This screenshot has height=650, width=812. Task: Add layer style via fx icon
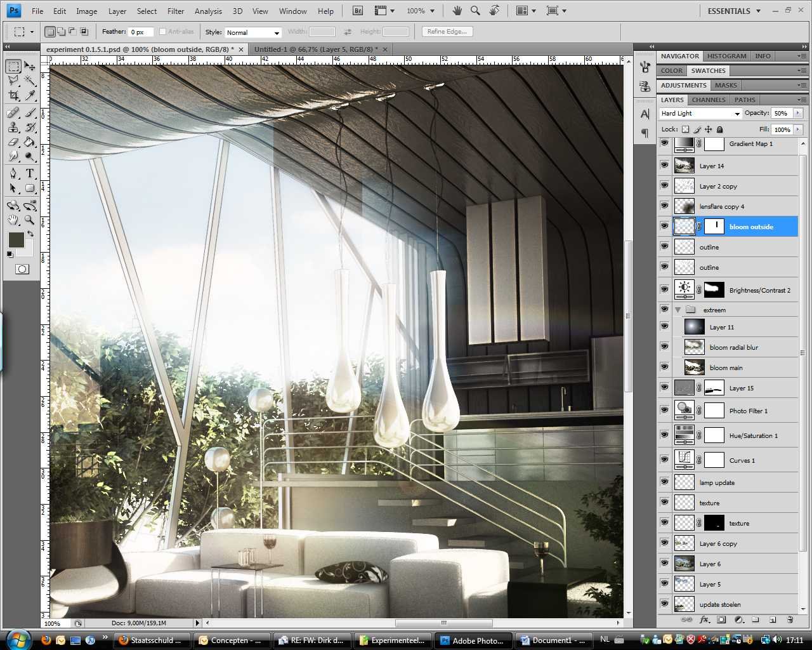(x=704, y=620)
